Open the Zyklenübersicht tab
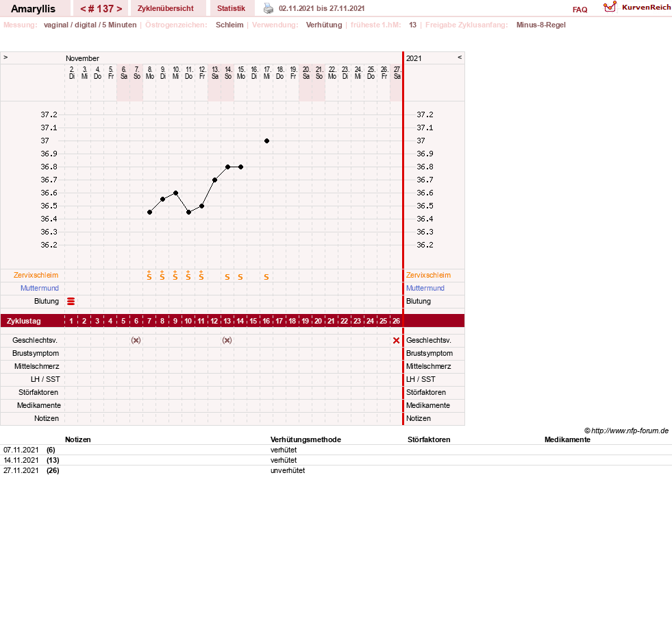This screenshot has width=672, height=617. point(165,8)
